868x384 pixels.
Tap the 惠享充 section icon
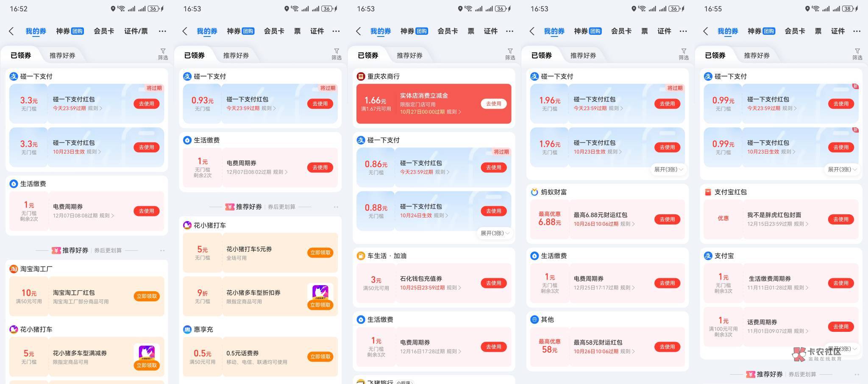click(x=187, y=329)
